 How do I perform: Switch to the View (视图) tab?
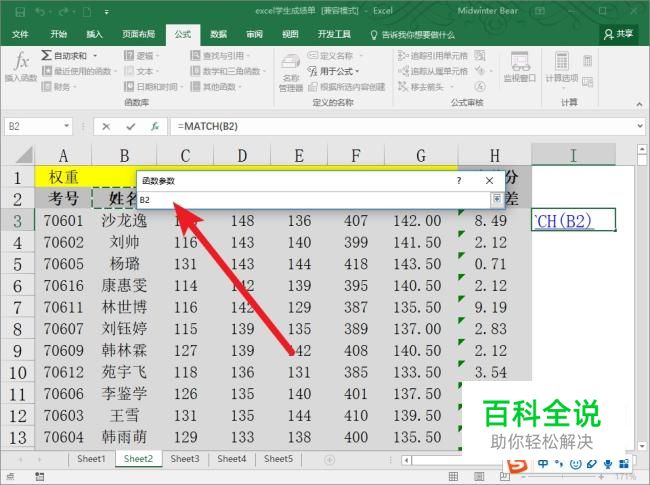click(290, 34)
